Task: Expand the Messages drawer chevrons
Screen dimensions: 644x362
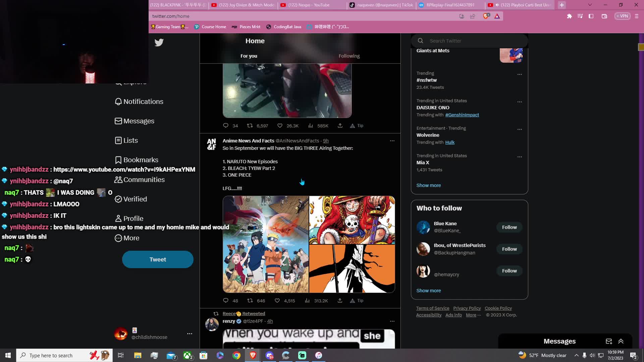Action: (621, 341)
